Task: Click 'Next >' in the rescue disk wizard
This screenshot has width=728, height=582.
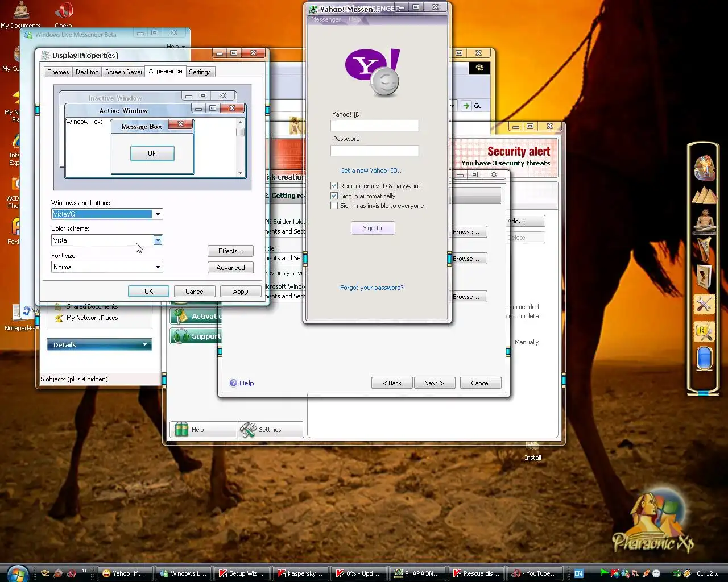Action: click(434, 383)
